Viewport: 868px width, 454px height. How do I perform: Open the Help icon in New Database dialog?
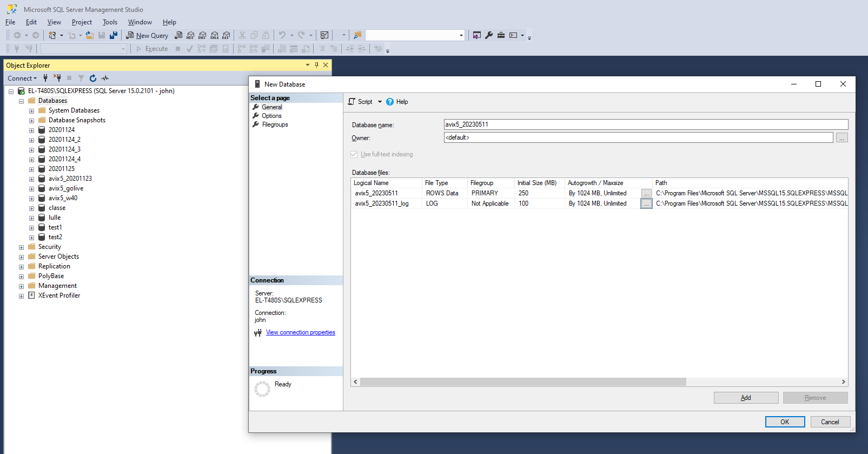coord(390,102)
